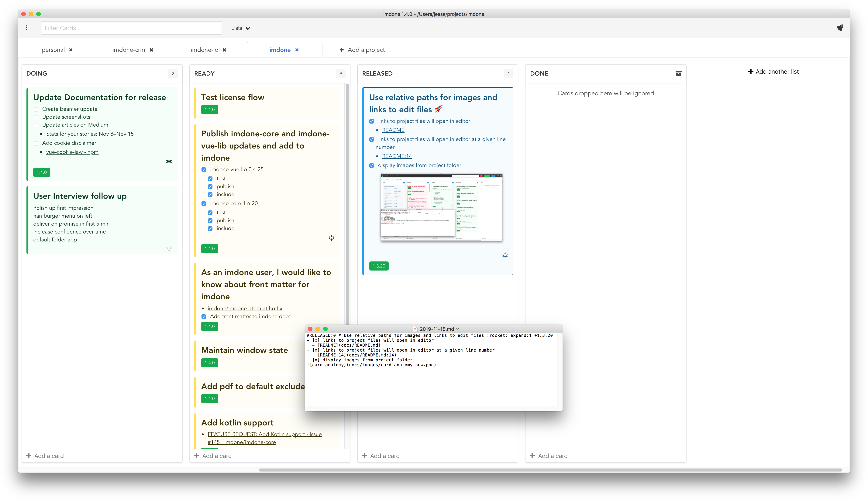Click the plus icon of Add another list
Viewport: 868px width, 501px height.
(751, 72)
